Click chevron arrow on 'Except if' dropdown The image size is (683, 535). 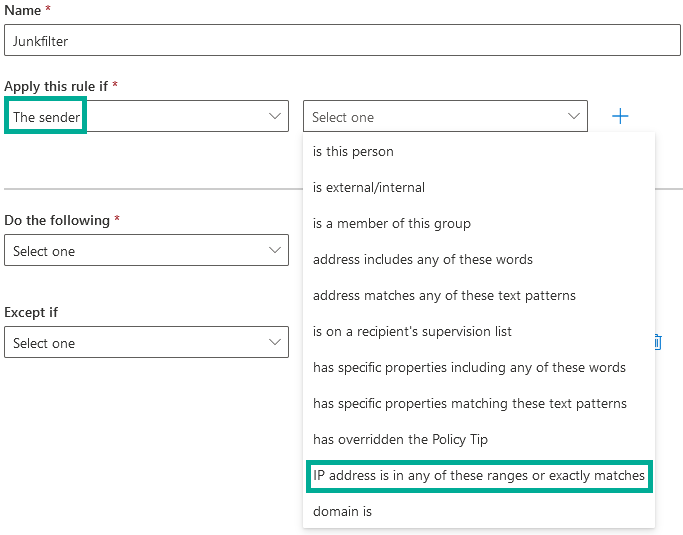[x=275, y=343]
